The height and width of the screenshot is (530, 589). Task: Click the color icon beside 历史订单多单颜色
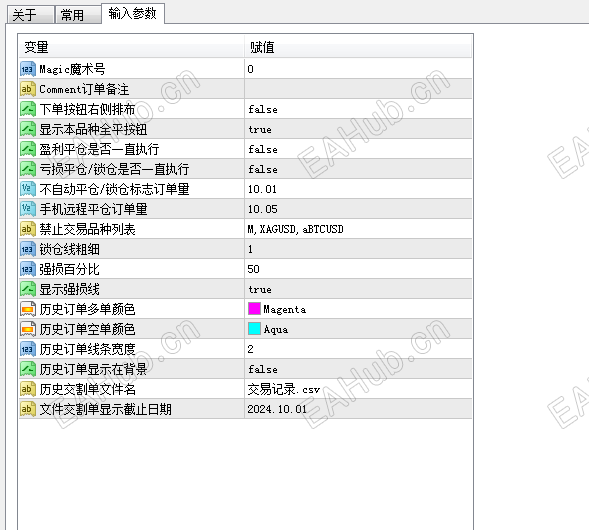coord(28,309)
